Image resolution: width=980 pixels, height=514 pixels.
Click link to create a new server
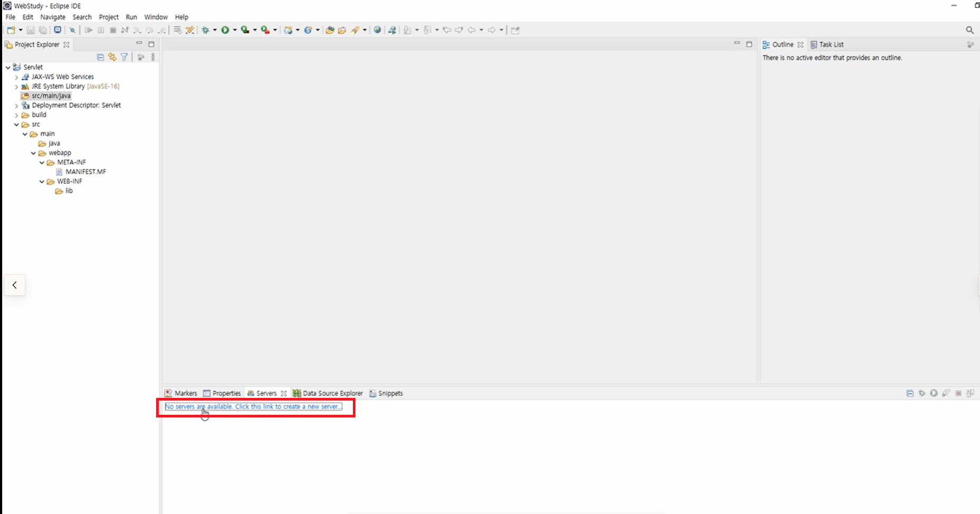tap(253, 407)
